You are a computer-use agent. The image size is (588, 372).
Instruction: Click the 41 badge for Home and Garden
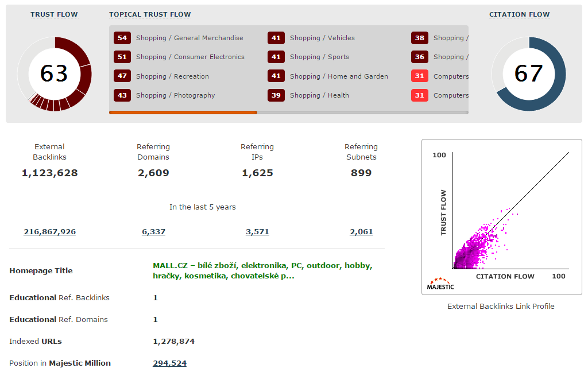click(276, 76)
